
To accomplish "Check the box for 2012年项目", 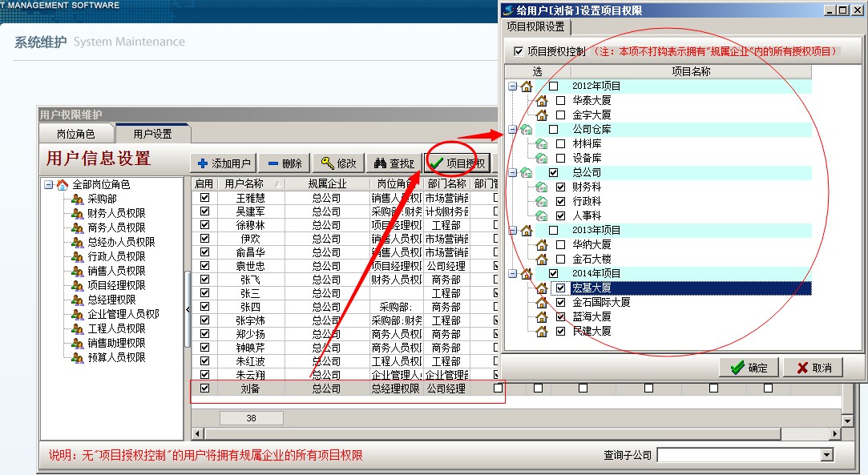I will click(x=553, y=87).
